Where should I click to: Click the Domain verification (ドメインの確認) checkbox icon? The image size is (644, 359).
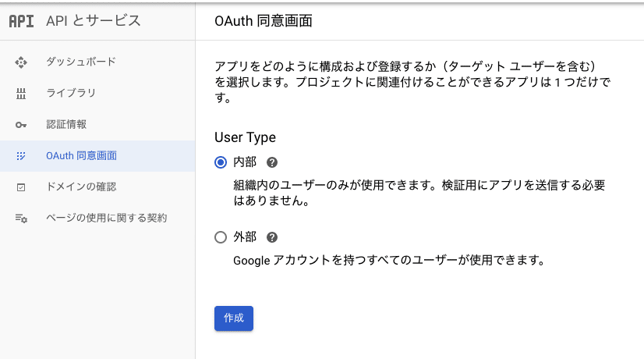(x=22, y=187)
